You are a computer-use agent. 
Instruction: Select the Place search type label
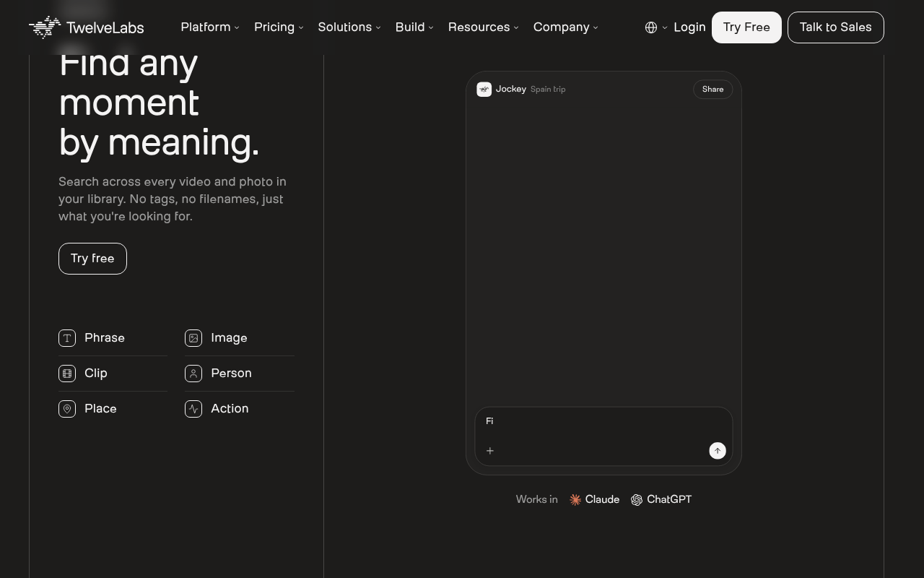[x=100, y=409]
